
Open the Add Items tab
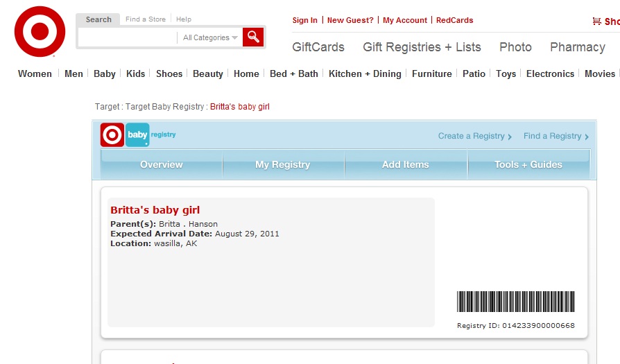tap(406, 164)
